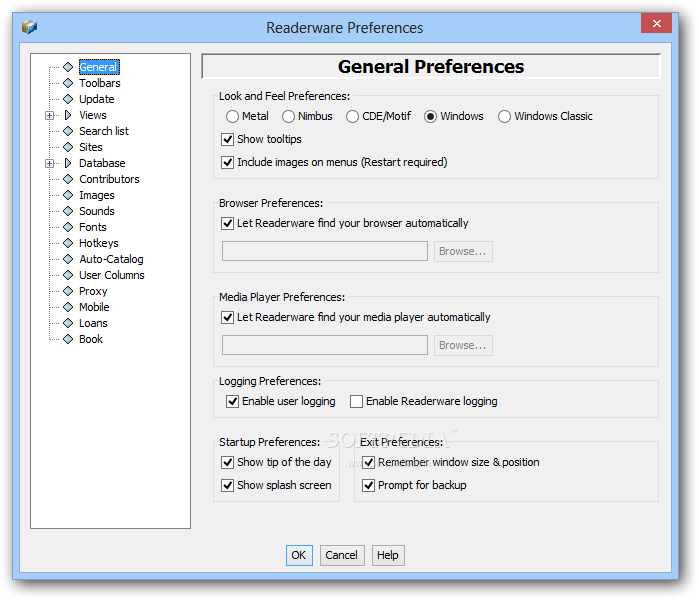Viewport: 699px width, 600px height.
Task: Click the diamond icon beside Update
Action: tap(68, 99)
